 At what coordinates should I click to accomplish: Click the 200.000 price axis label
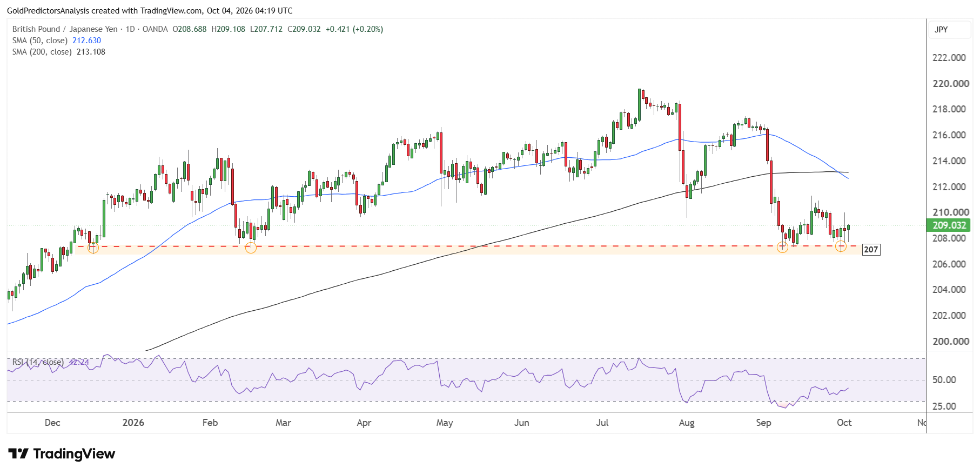coord(950,342)
